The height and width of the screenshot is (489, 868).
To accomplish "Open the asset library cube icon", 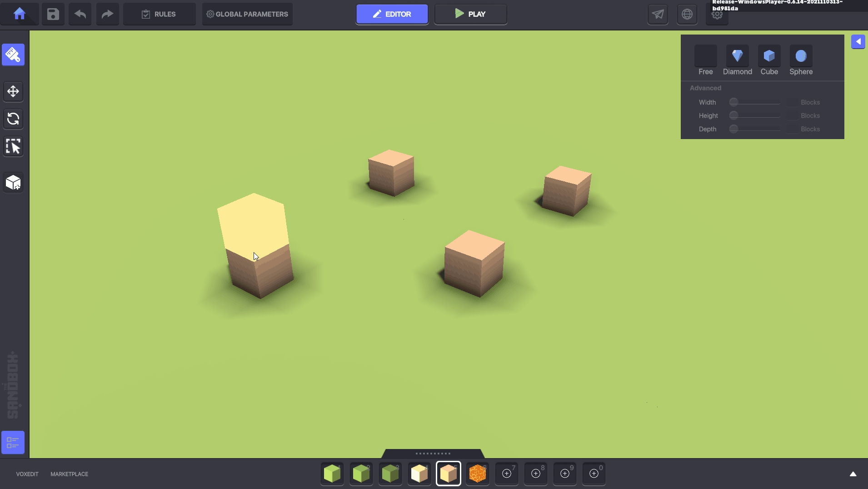I will [13, 183].
